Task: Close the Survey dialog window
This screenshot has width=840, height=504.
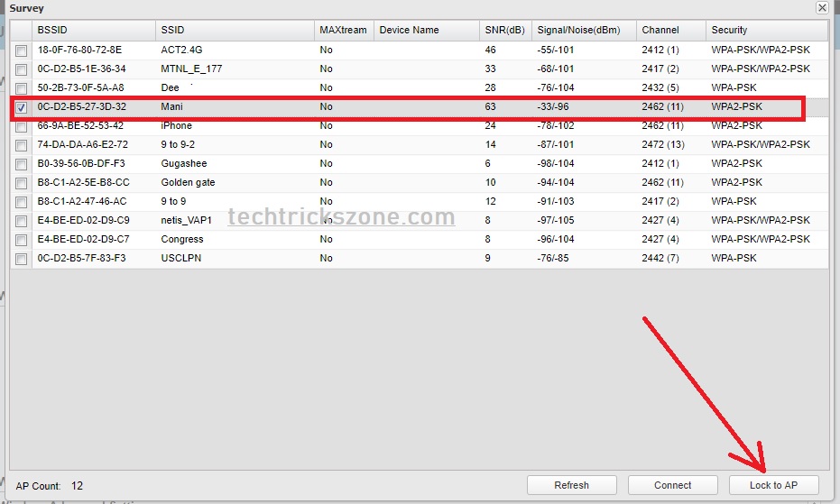Action: (822, 8)
